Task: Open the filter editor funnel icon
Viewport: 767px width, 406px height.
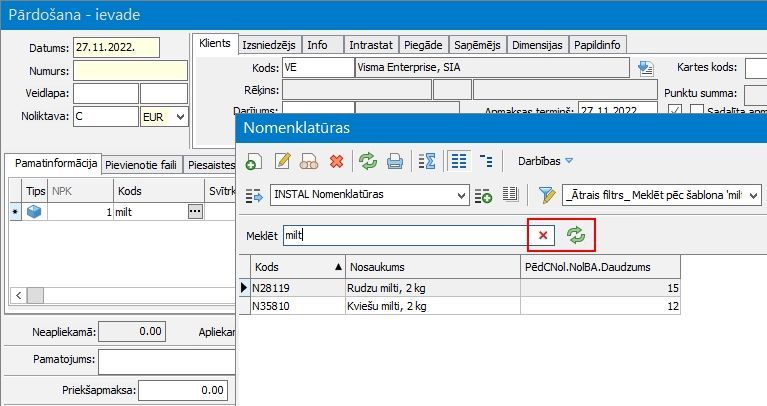Action: [547, 196]
